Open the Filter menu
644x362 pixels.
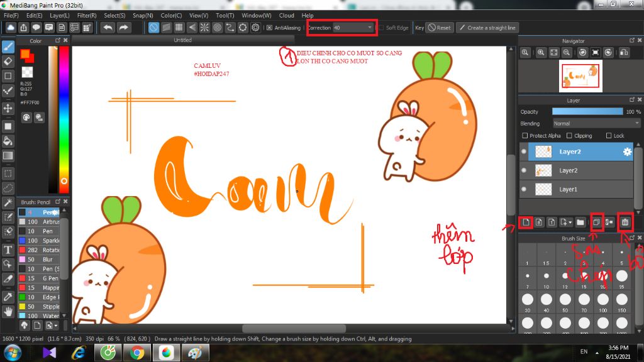tap(87, 16)
